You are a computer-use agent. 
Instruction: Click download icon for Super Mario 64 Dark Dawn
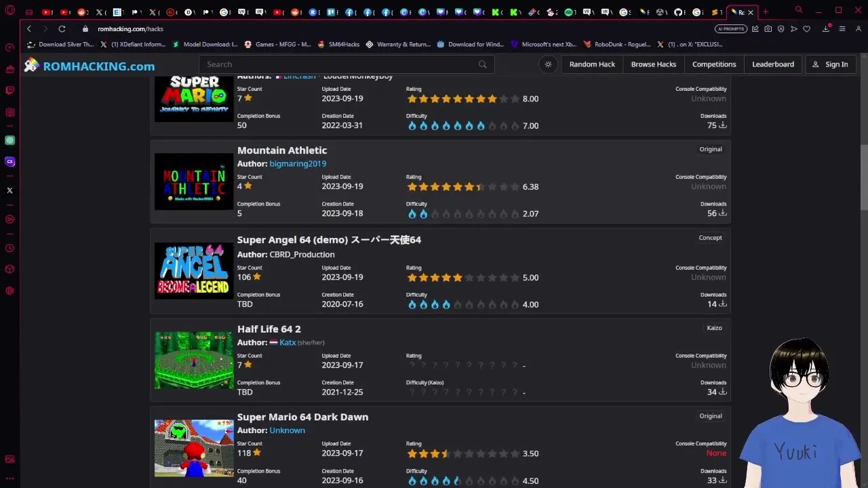(x=723, y=481)
